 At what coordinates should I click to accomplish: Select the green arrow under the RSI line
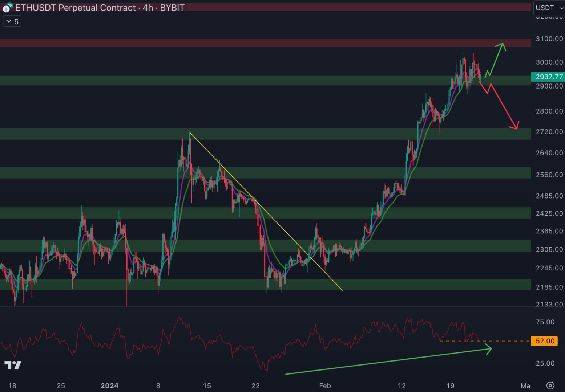[x=388, y=362]
